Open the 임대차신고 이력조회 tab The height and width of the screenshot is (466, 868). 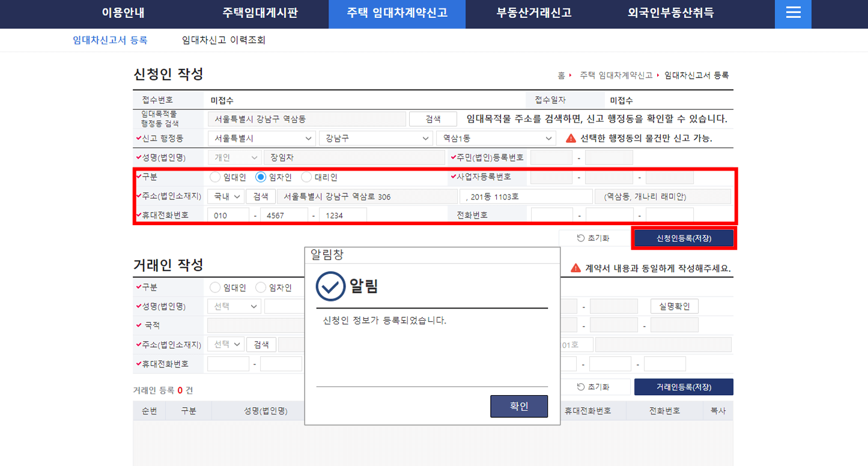[x=223, y=40]
